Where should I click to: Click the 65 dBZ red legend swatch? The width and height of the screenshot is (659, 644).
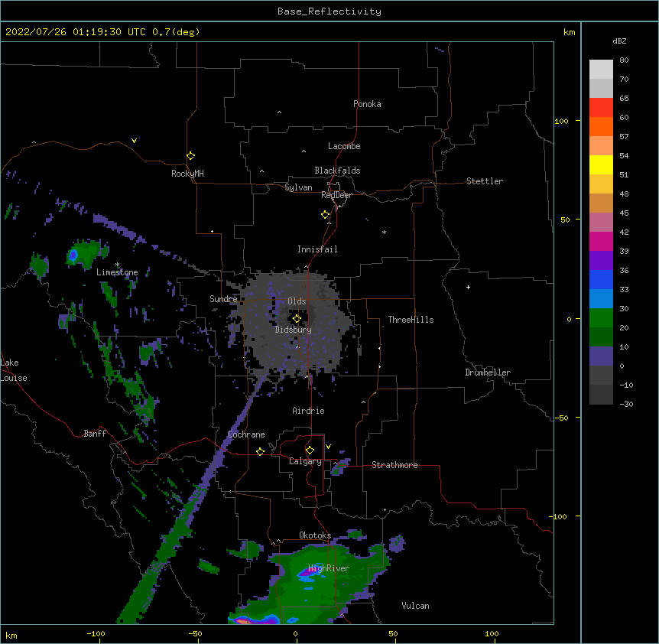tap(601, 107)
